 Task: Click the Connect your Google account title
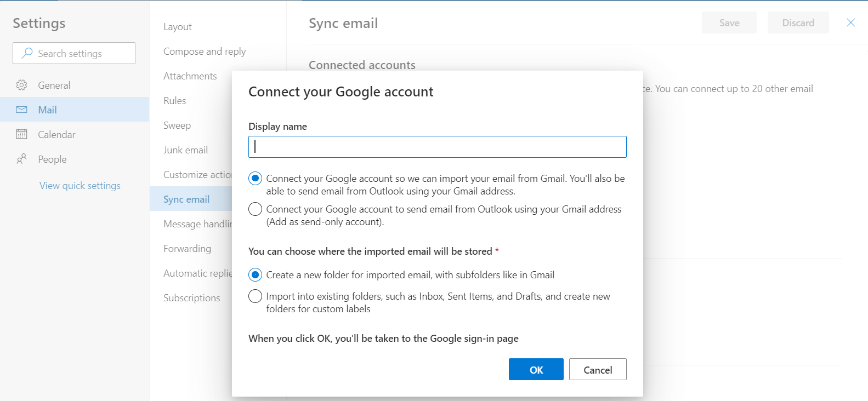click(x=341, y=91)
